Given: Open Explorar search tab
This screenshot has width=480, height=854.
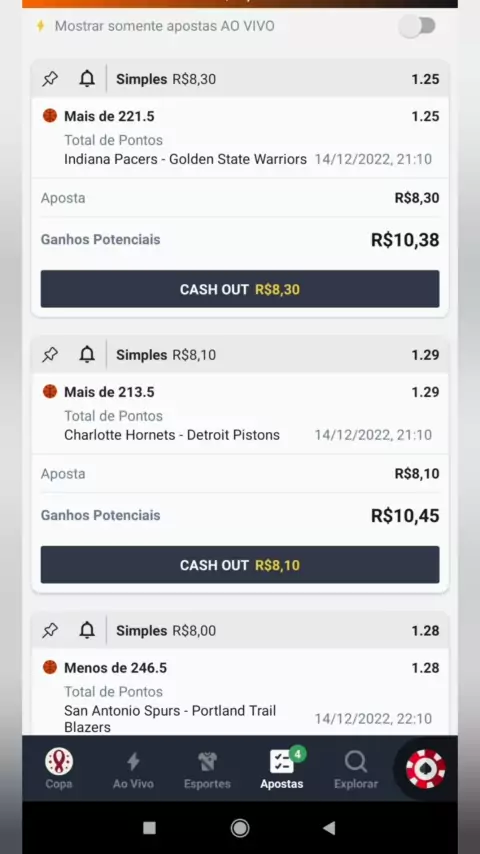Looking at the screenshot, I should (x=356, y=768).
